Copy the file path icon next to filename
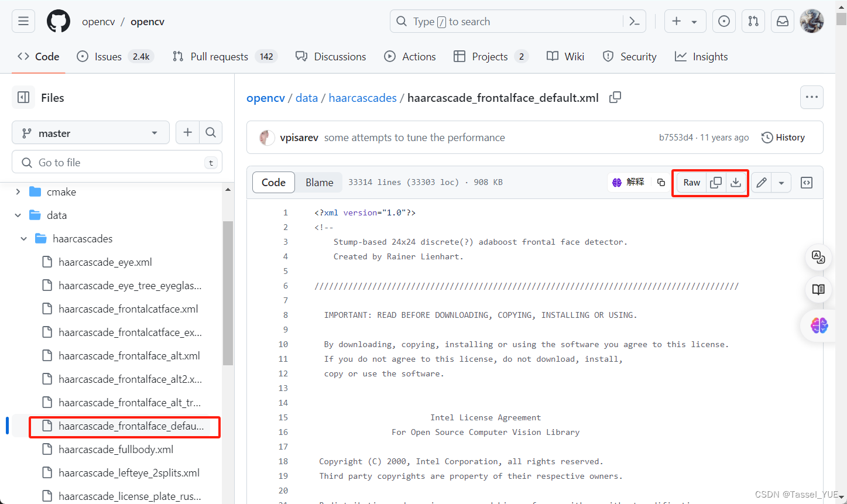Viewport: 847px width, 504px height. coord(615,98)
